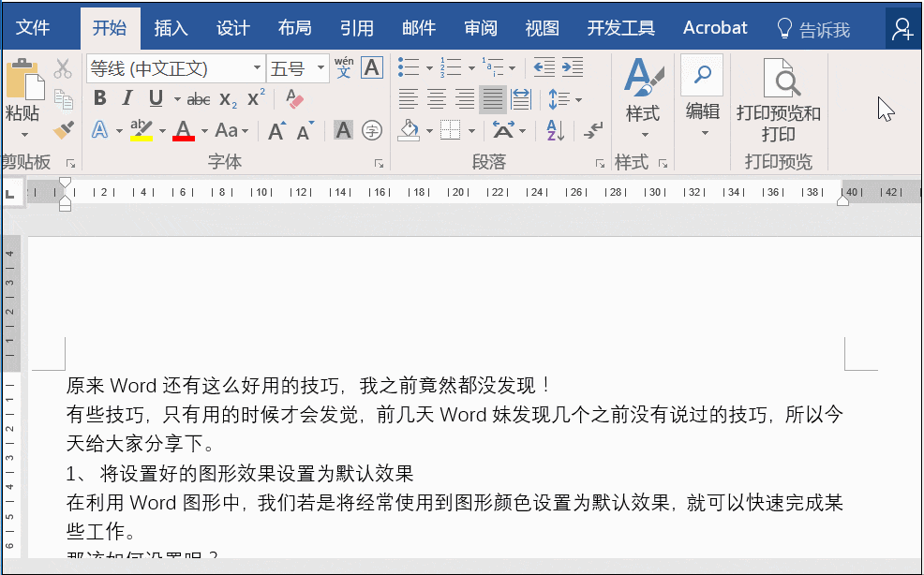Click the Increase Indent icon
The height and width of the screenshot is (575, 924).
pos(573,67)
